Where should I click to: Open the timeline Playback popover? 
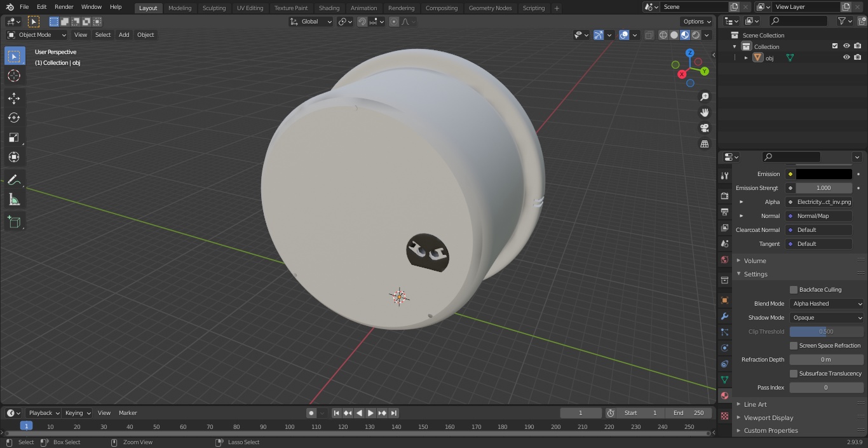(43, 413)
